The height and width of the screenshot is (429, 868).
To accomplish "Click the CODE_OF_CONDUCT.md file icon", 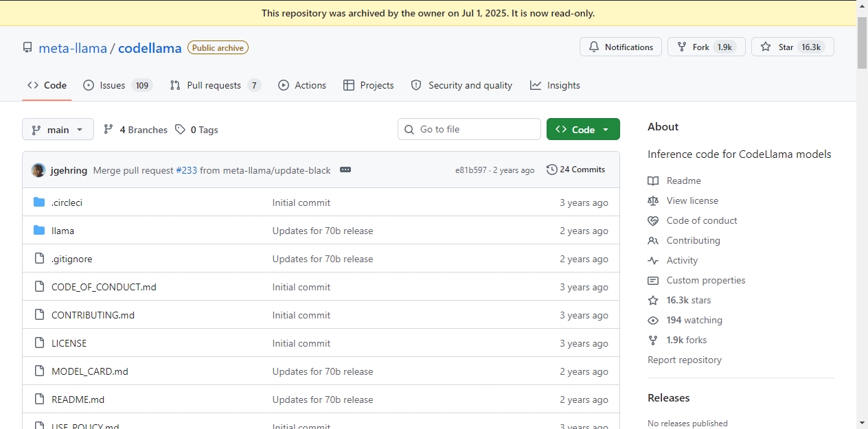I will [x=39, y=287].
